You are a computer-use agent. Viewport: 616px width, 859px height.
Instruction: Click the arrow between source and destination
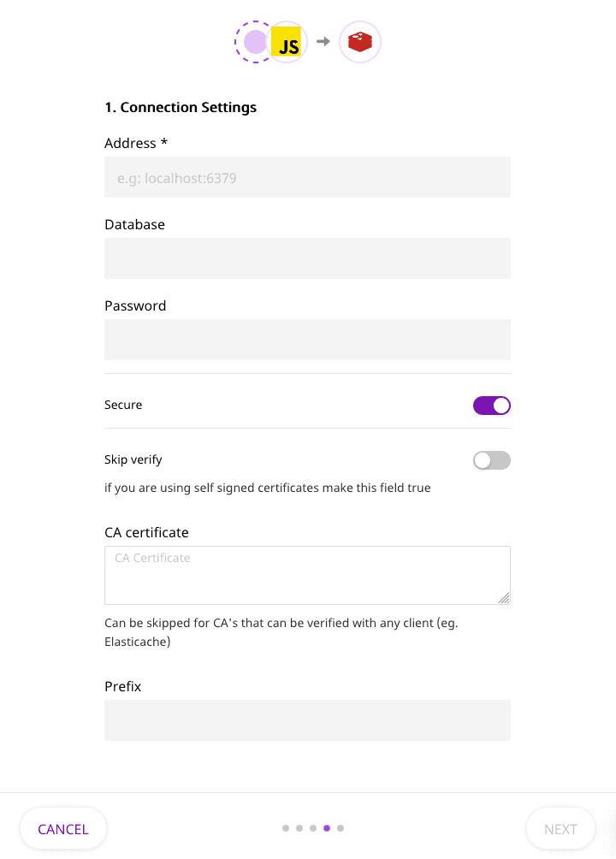tap(323, 41)
